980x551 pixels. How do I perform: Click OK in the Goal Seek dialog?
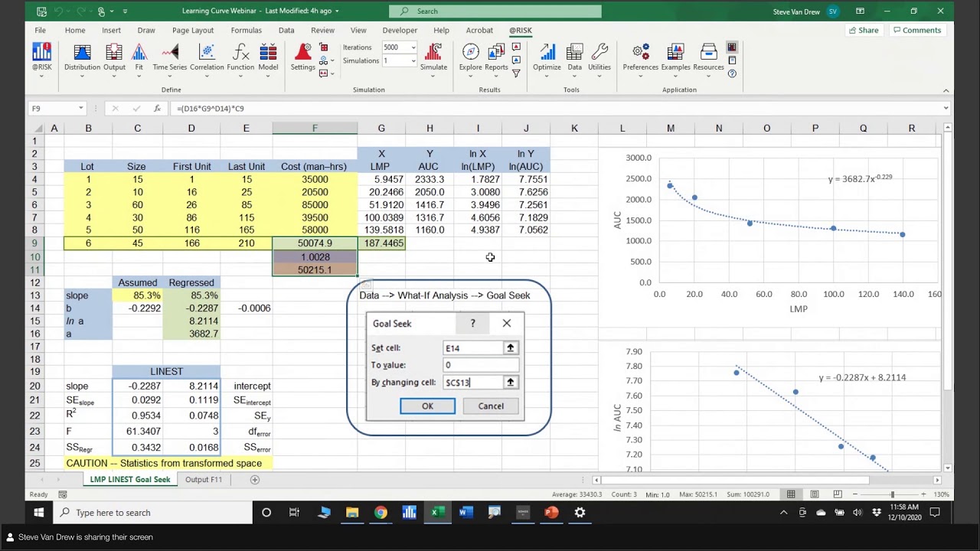pyautogui.click(x=427, y=406)
